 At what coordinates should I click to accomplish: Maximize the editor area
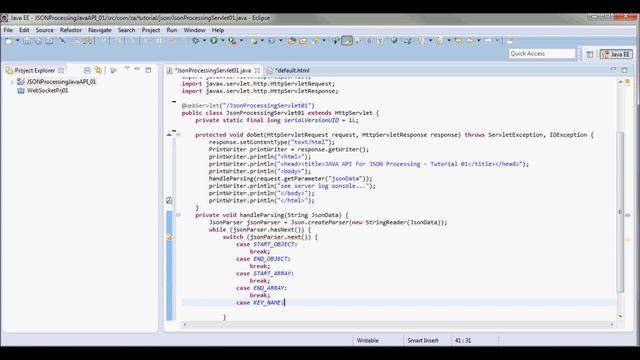point(624,70)
